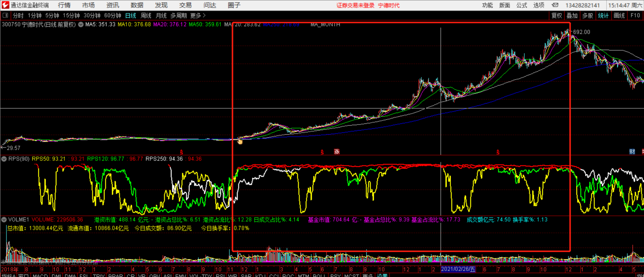Open the mail envelope message icon
644x277 pixels.
point(555,5)
